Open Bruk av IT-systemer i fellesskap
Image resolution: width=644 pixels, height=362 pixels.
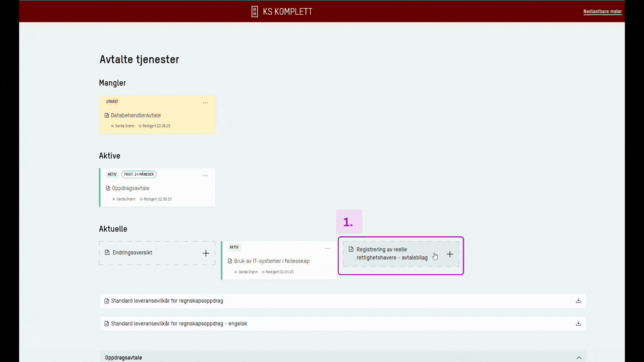point(272,261)
